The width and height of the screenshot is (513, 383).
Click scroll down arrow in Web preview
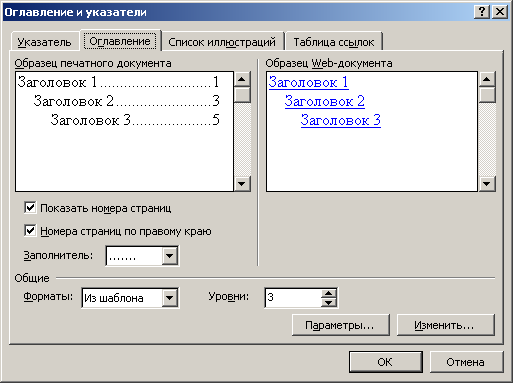click(487, 183)
